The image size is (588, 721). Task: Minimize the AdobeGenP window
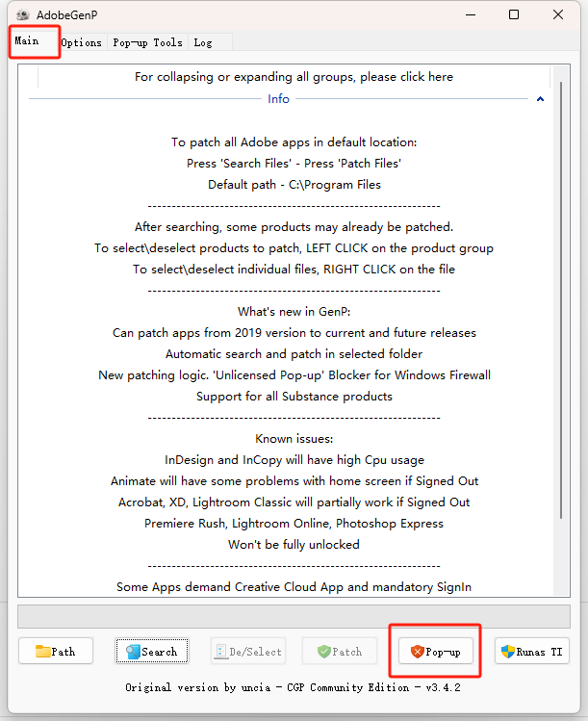tap(471, 14)
